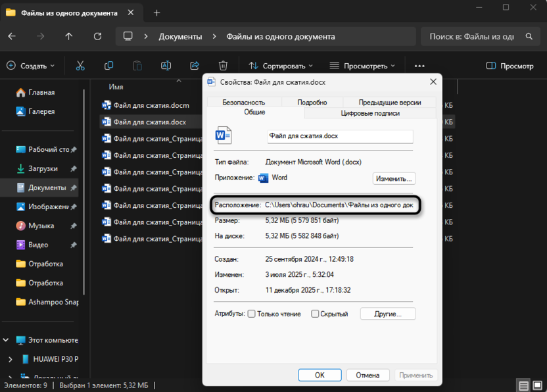Click the back arrow to go back
The width and height of the screenshot is (547, 392).
pyautogui.click(x=11, y=36)
